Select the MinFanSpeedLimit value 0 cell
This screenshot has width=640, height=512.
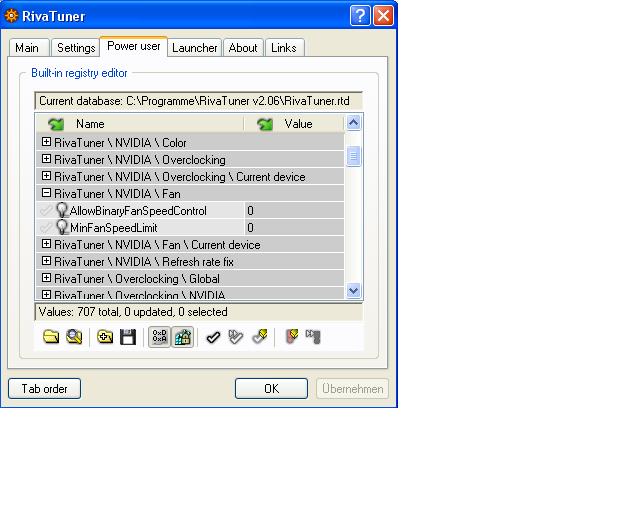pyautogui.click(x=294, y=227)
